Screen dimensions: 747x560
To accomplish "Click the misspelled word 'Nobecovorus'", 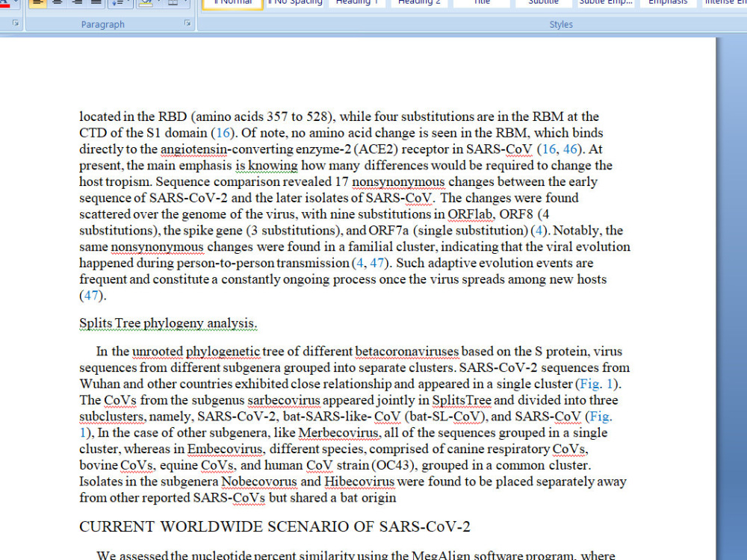I will point(259,482).
